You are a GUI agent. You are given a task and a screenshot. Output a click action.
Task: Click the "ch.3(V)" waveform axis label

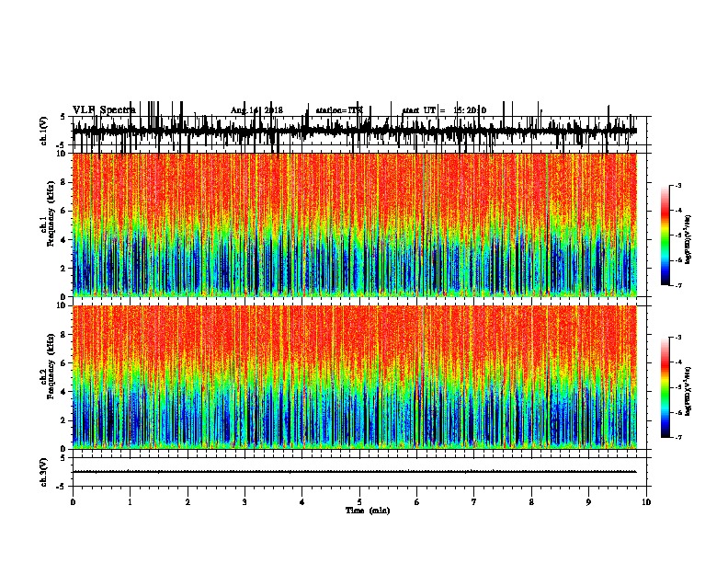pos(44,472)
